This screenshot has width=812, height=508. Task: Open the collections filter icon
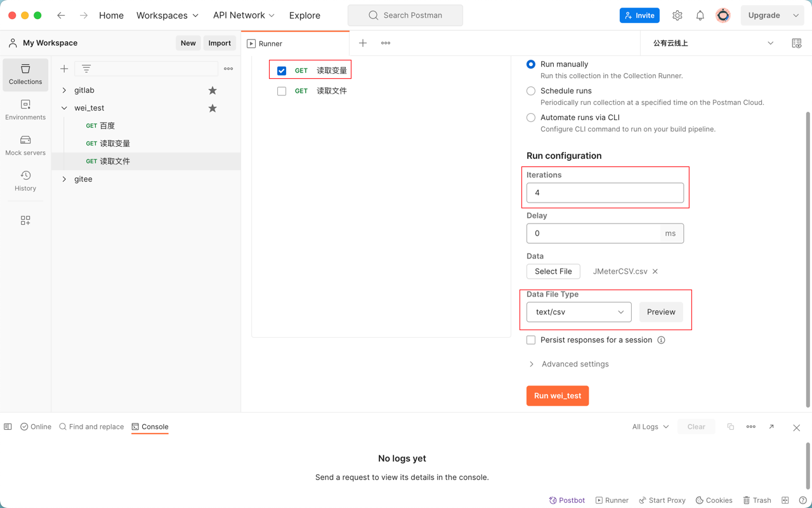point(86,69)
